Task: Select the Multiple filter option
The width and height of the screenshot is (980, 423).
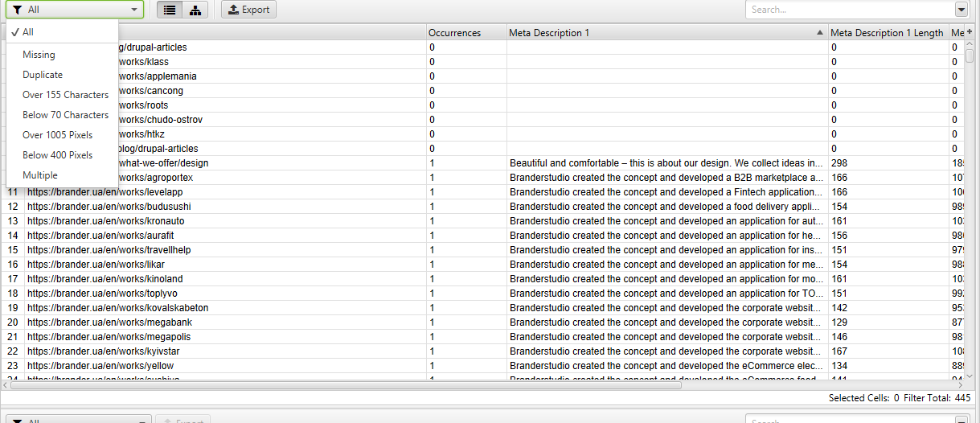Action: pos(40,175)
